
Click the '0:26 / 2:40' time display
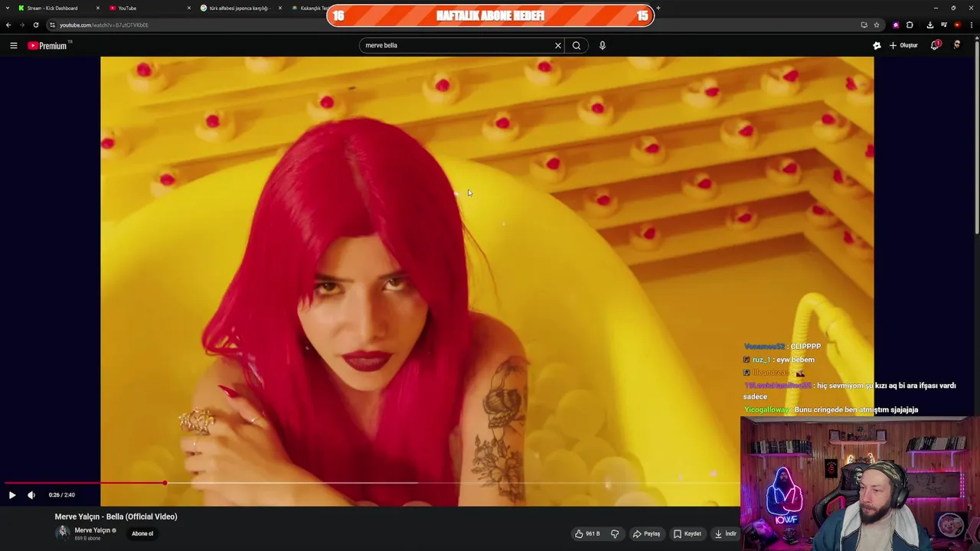(x=62, y=495)
